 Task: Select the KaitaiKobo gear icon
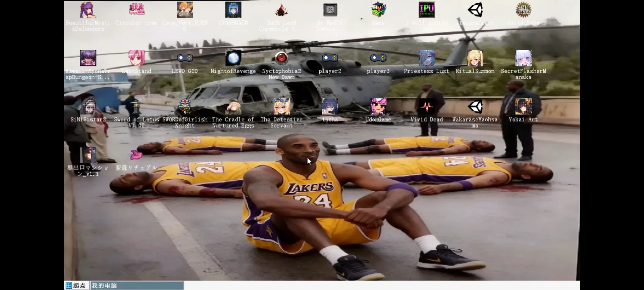(523, 10)
